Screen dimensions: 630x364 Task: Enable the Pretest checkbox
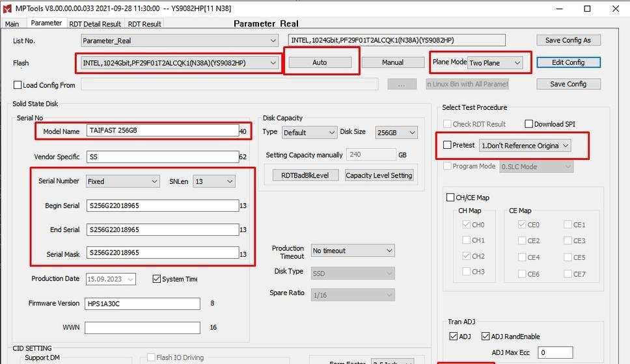tap(447, 145)
